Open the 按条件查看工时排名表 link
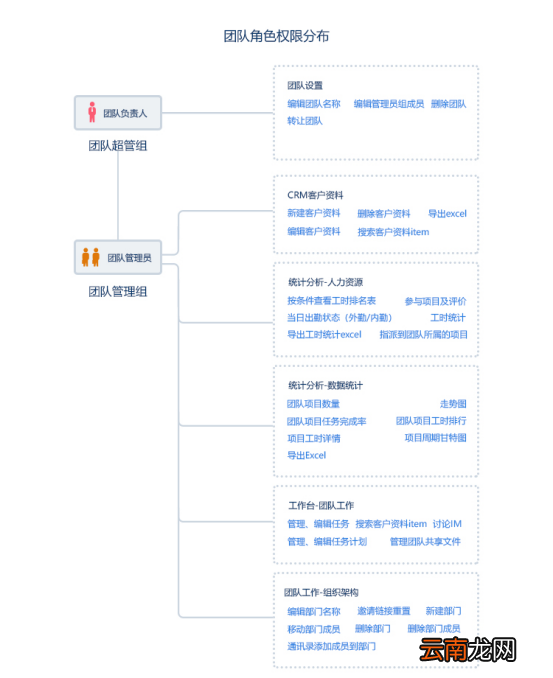Image resolution: width=553 pixels, height=678 pixels. (332, 301)
